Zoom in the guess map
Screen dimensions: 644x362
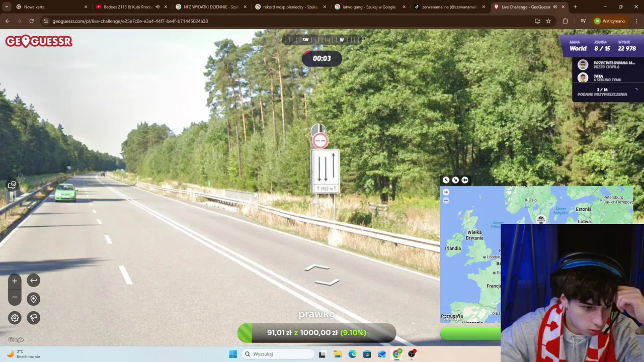pos(446,192)
